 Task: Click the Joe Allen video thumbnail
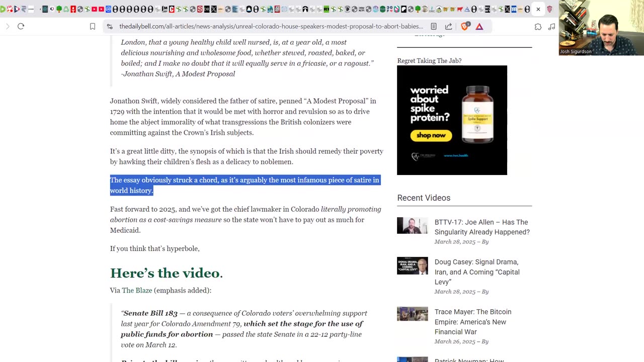pos(413,226)
